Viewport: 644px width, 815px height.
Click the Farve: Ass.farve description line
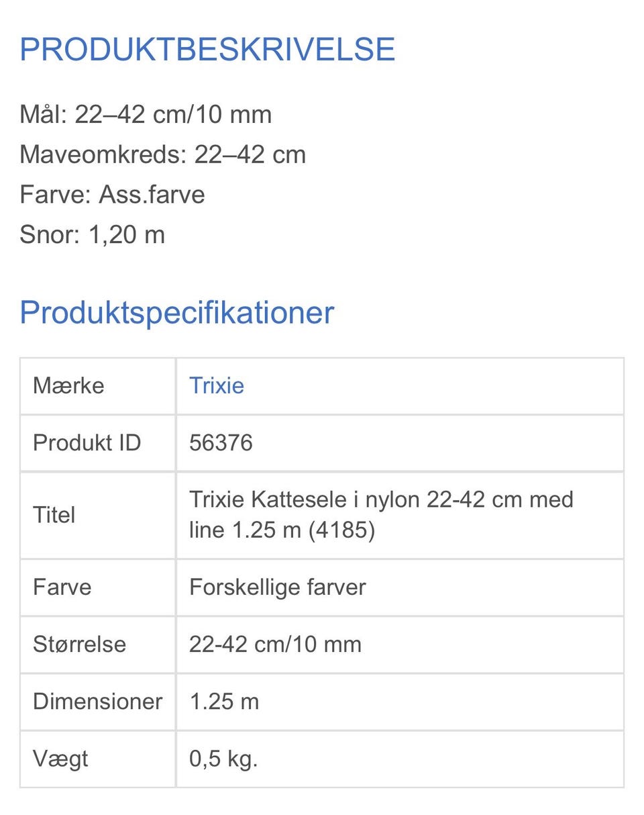112,195
